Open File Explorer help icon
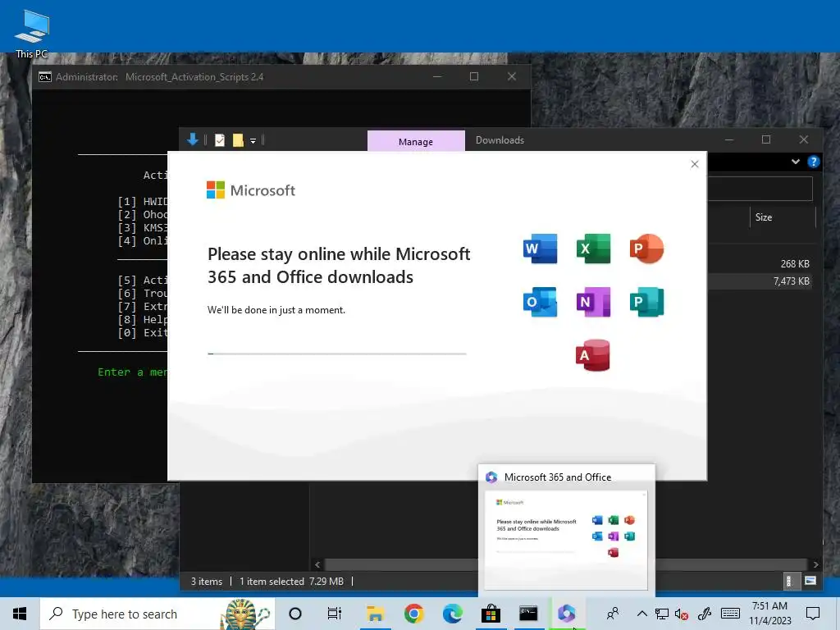Image resolution: width=840 pixels, height=630 pixels. [813, 162]
